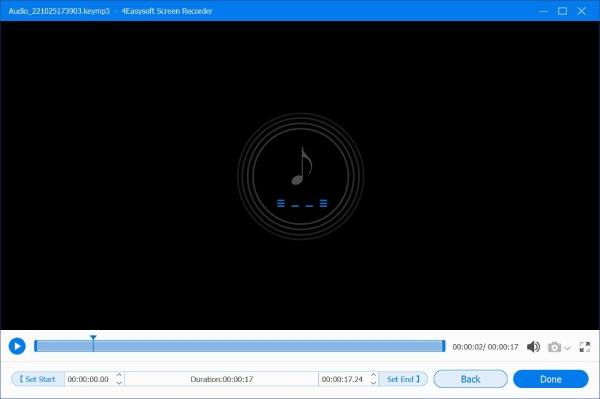Image resolution: width=600 pixels, height=399 pixels.
Task: Decrease end time with the down arrow
Action: click(x=373, y=383)
